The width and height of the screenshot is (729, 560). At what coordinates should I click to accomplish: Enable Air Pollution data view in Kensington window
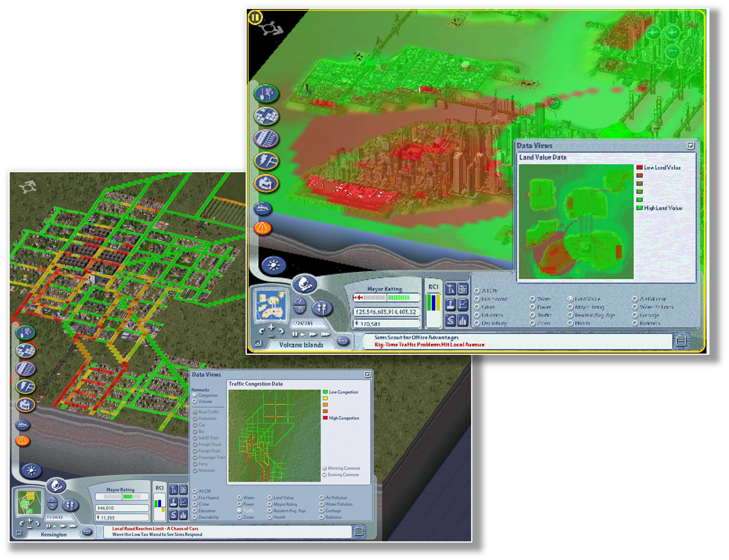[x=333, y=498]
